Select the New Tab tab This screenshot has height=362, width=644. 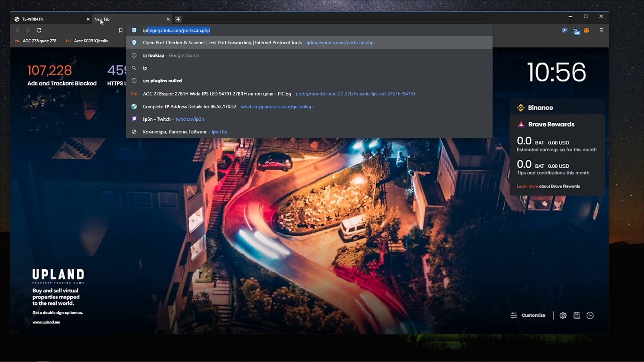132,19
